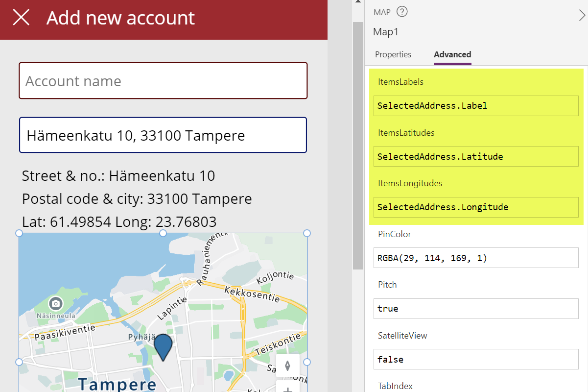The height and width of the screenshot is (392, 588).
Task: Click the Map1 control name
Action: [x=386, y=32]
